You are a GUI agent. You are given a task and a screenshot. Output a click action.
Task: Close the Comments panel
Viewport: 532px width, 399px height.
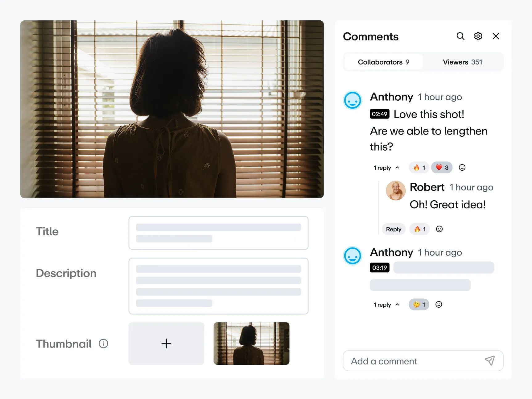tap(496, 36)
